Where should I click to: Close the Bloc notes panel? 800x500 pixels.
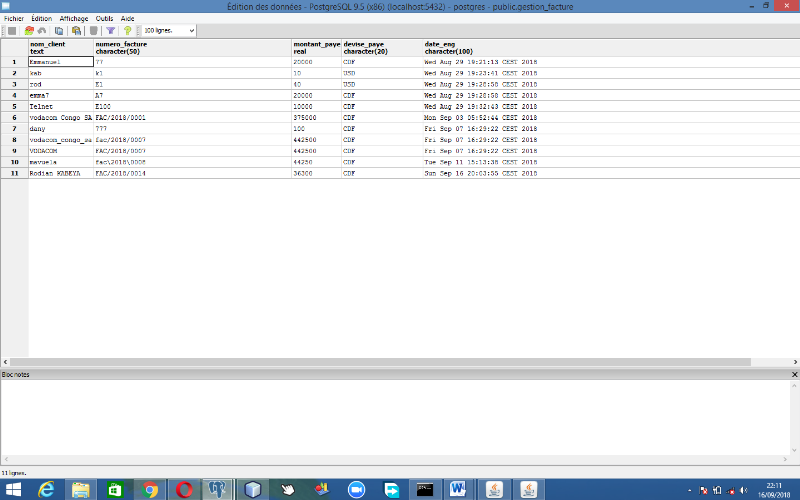tap(794, 374)
